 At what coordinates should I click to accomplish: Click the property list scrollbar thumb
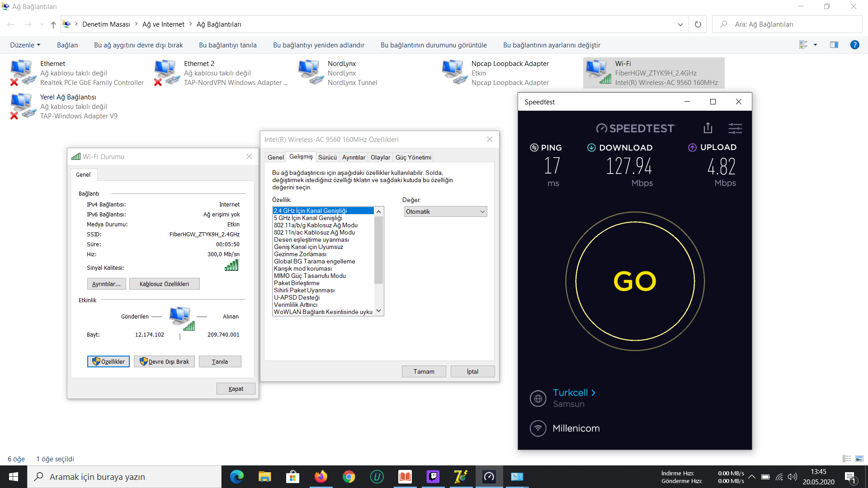point(379,250)
